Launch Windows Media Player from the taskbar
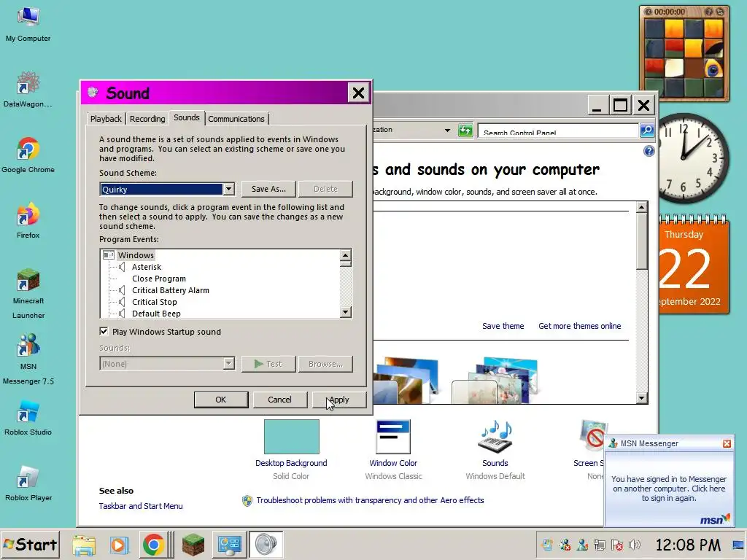 pos(119,545)
